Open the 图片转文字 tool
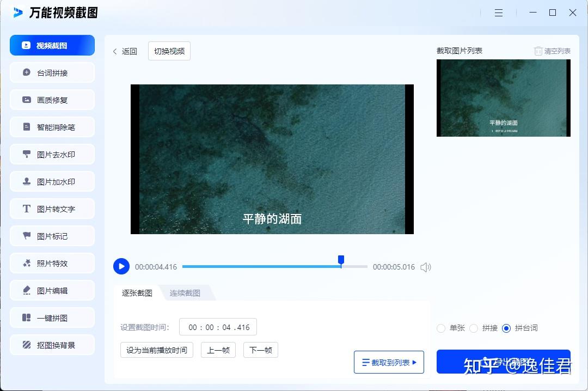Image resolution: width=588 pixels, height=391 pixels. [52, 209]
